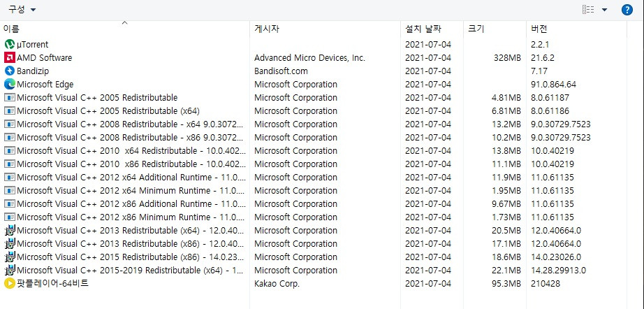The height and width of the screenshot is (309, 644).
Task: Click version 8.0.61187
Action: pos(550,97)
